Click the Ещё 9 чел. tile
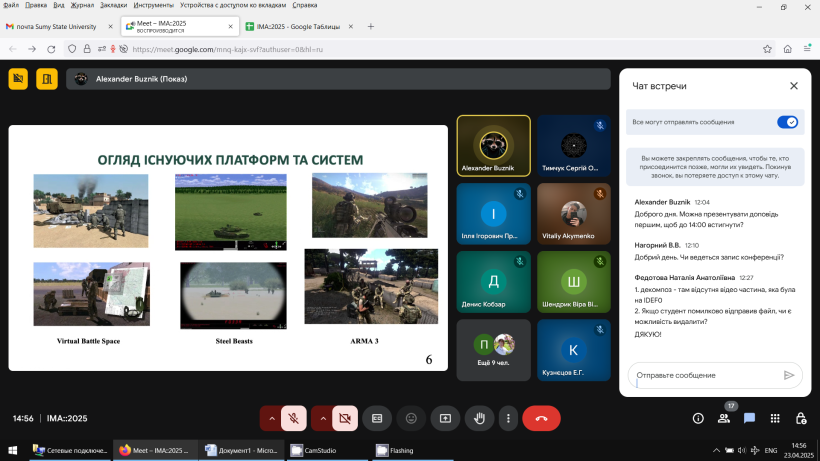The width and height of the screenshot is (820, 461). click(x=493, y=350)
